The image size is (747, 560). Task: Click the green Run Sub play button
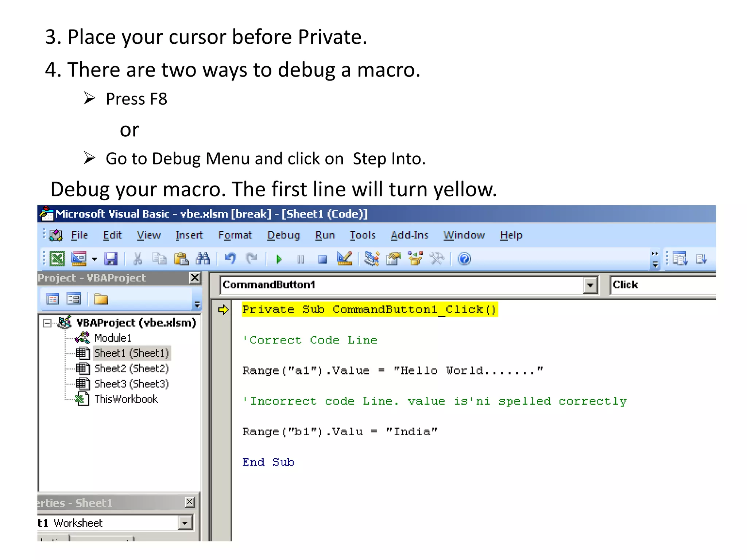(279, 259)
